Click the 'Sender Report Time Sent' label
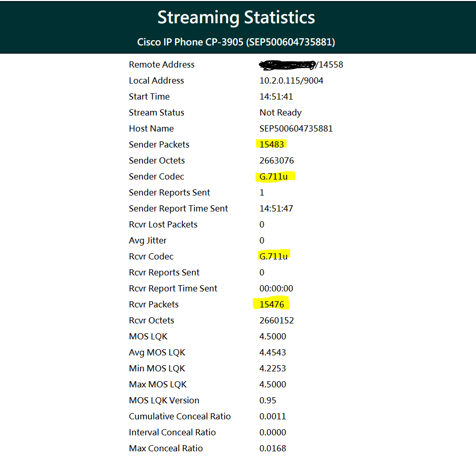476x457 pixels. tap(178, 208)
